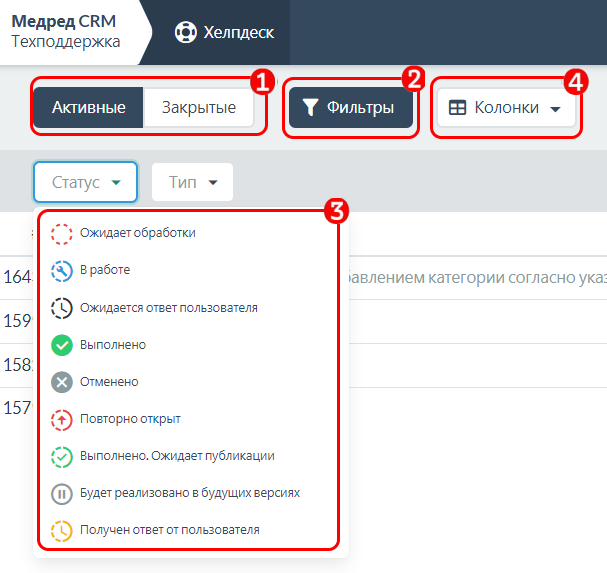Switch to the Закрытые tab

point(199,107)
